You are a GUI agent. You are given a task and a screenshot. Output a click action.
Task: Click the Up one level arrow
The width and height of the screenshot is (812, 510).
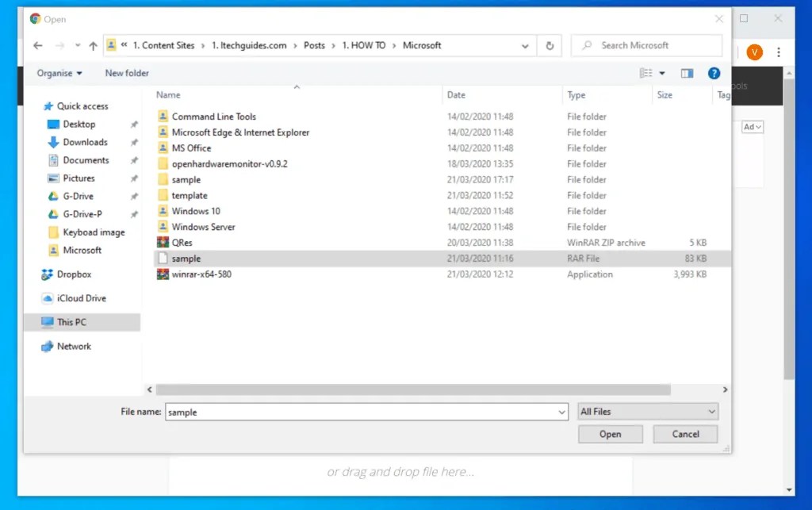click(92, 45)
